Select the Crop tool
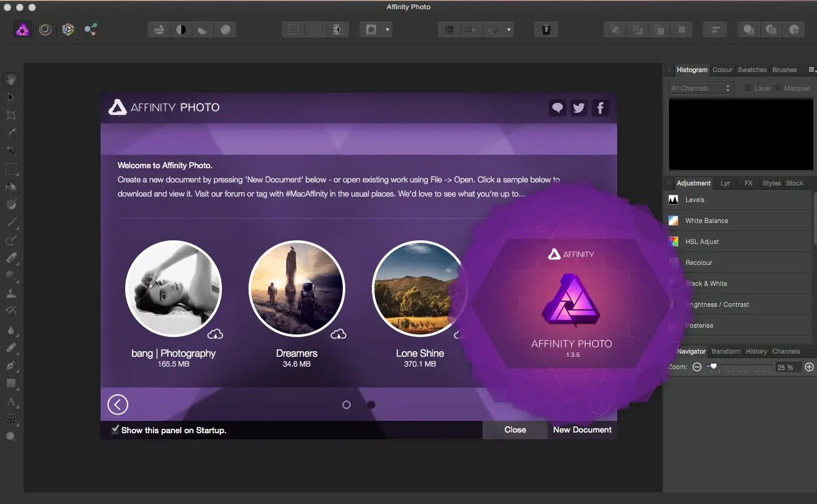 tap(11, 115)
